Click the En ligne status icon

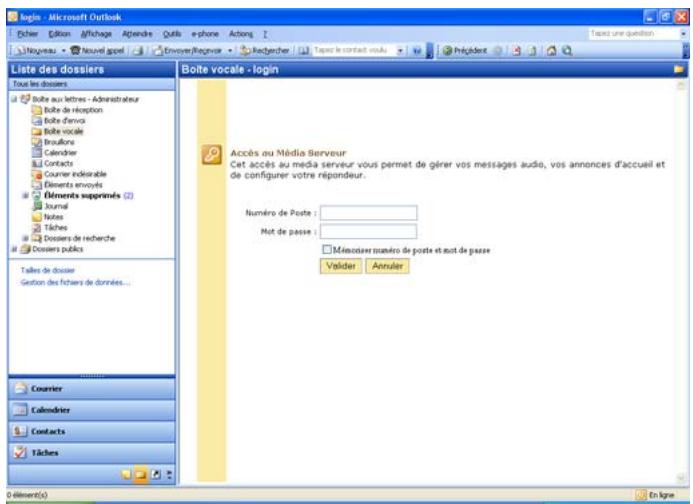(640, 495)
